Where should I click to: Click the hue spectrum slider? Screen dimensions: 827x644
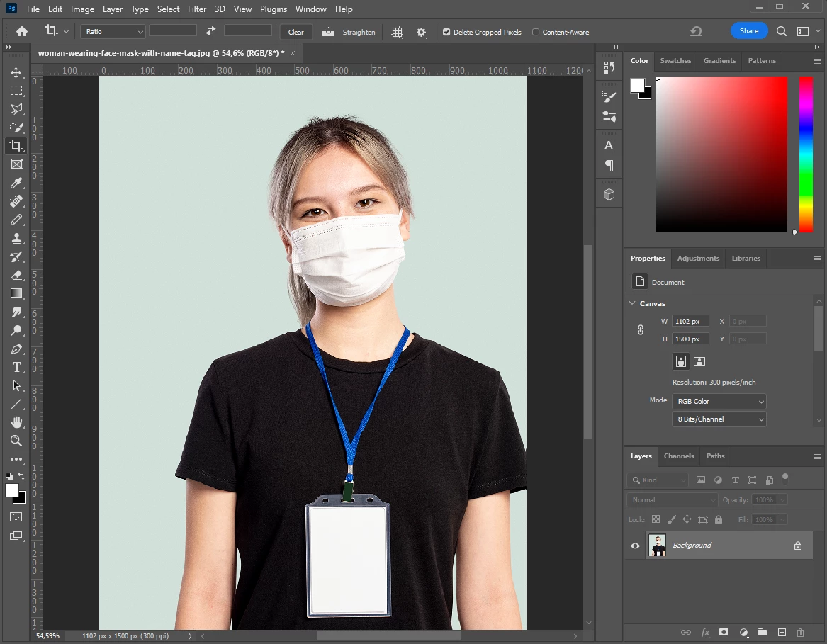(x=805, y=154)
